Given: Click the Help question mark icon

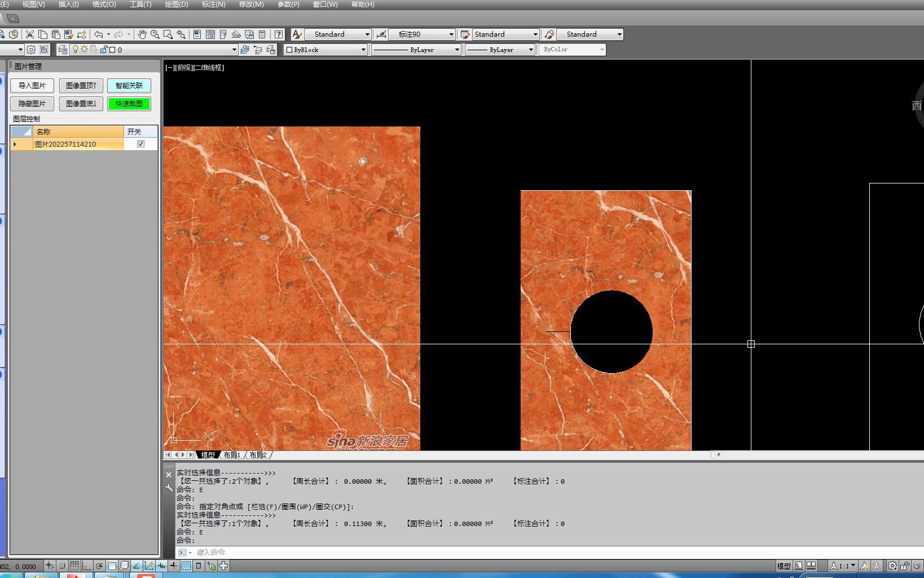Looking at the screenshot, I should pos(279,34).
